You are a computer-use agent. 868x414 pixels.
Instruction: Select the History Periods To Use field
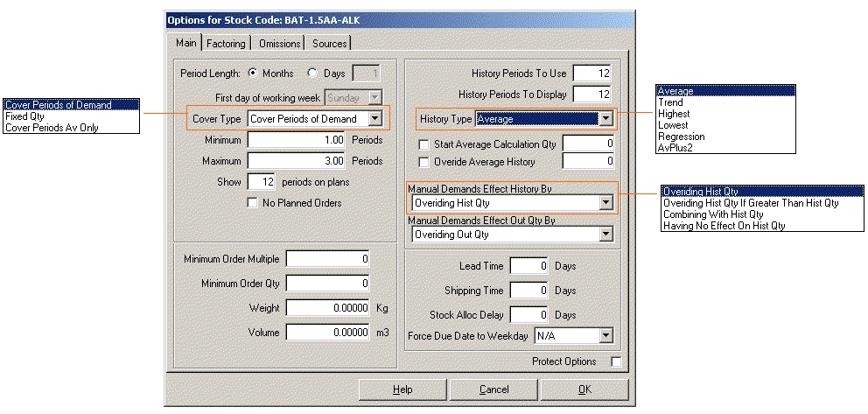coord(591,74)
